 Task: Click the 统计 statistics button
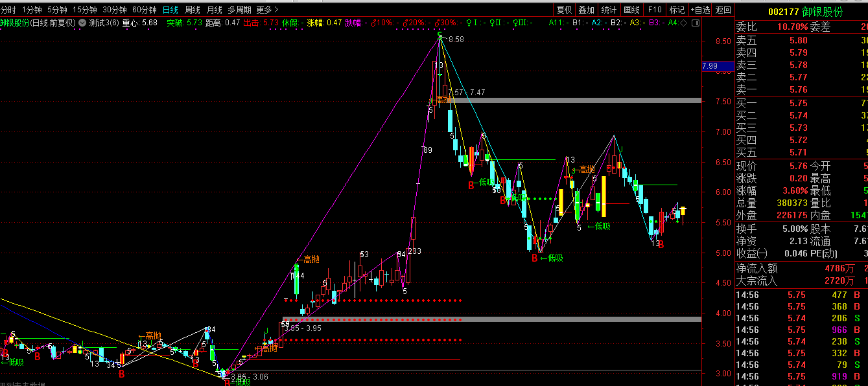point(609,10)
